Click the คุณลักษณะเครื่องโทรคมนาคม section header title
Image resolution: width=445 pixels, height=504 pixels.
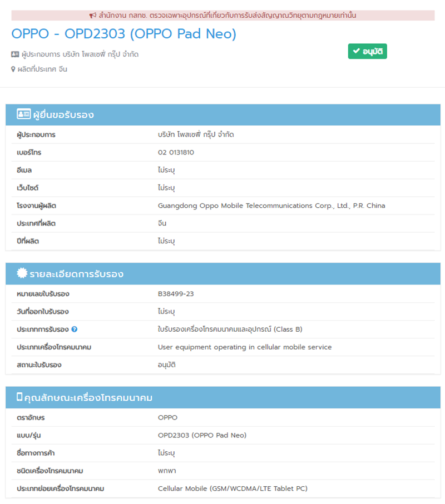click(x=88, y=398)
